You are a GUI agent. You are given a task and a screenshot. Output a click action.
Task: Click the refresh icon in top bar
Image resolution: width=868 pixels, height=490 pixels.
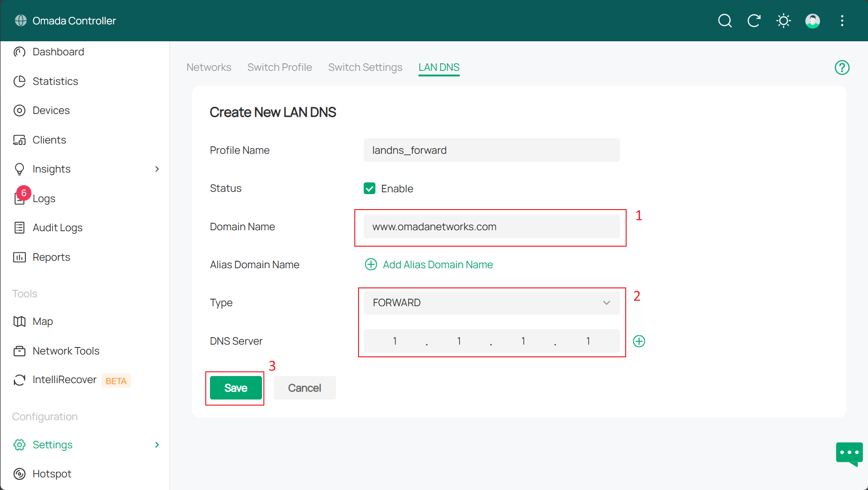coord(754,21)
